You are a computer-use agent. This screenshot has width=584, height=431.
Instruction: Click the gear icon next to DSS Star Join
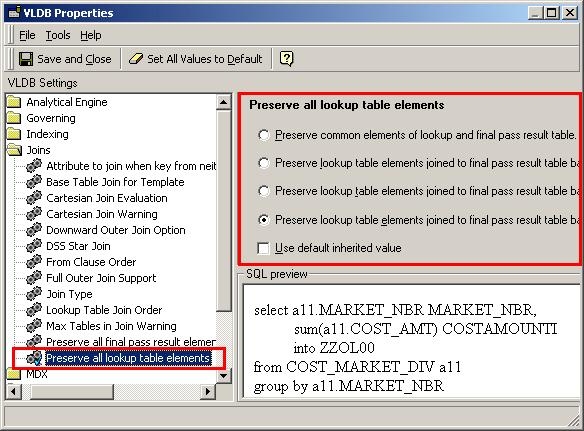pyautogui.click(x=34, y=246)
